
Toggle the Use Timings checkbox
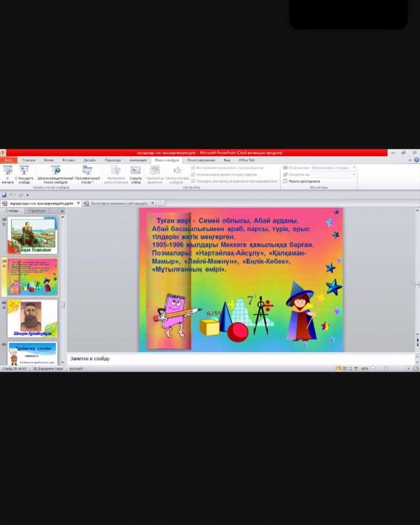(193, 174)
